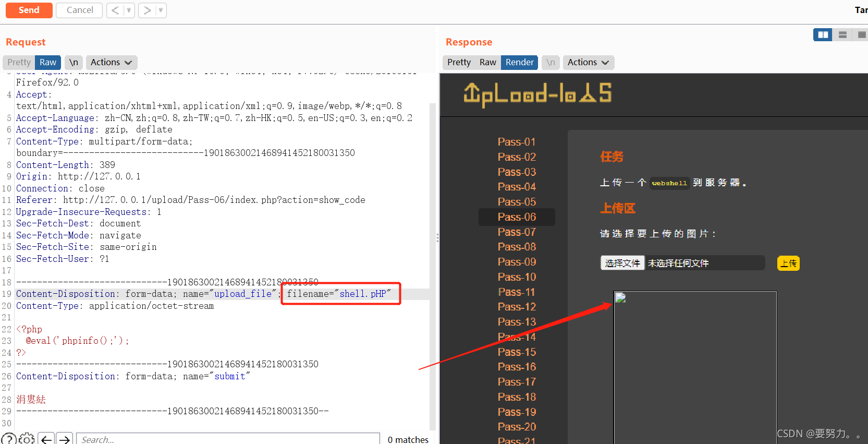Click the next match arrow icon
This screenshot has height=444, width=868.
point(65,439)
